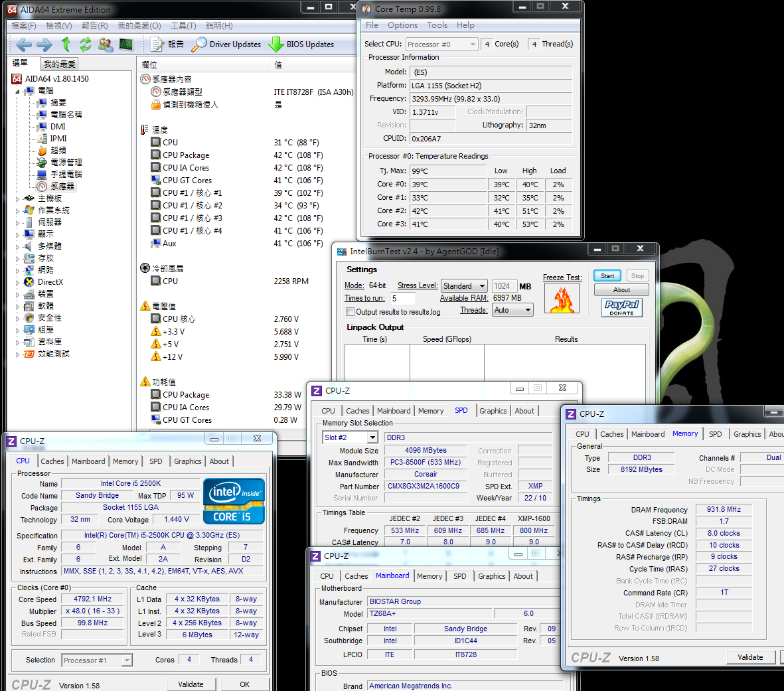
Task: Open the Select CPU dropdown in Core Temp
Action: [442, 44]
